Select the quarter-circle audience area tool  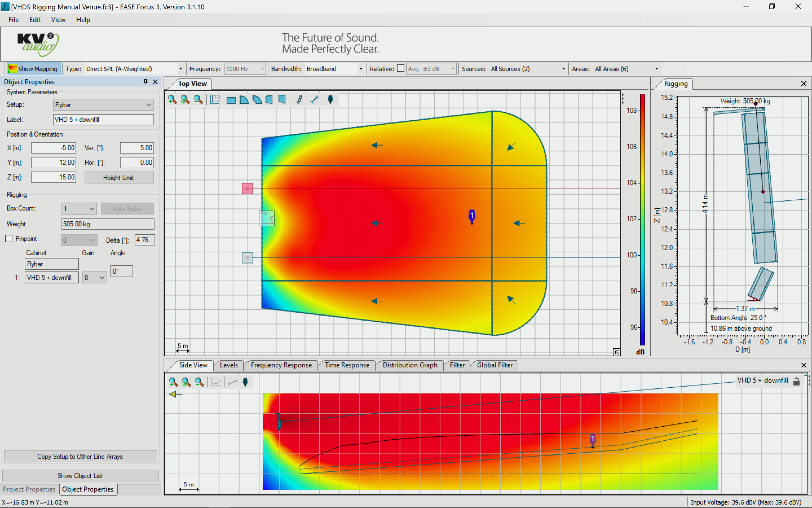[x=244, y=100]
